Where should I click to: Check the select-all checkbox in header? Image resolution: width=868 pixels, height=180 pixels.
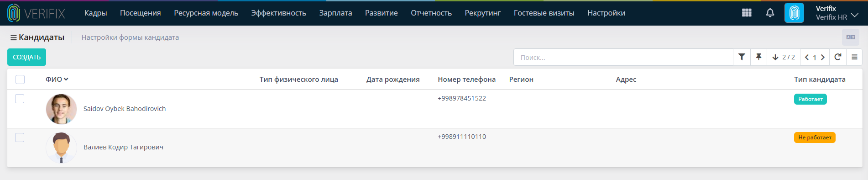point(20,79)
